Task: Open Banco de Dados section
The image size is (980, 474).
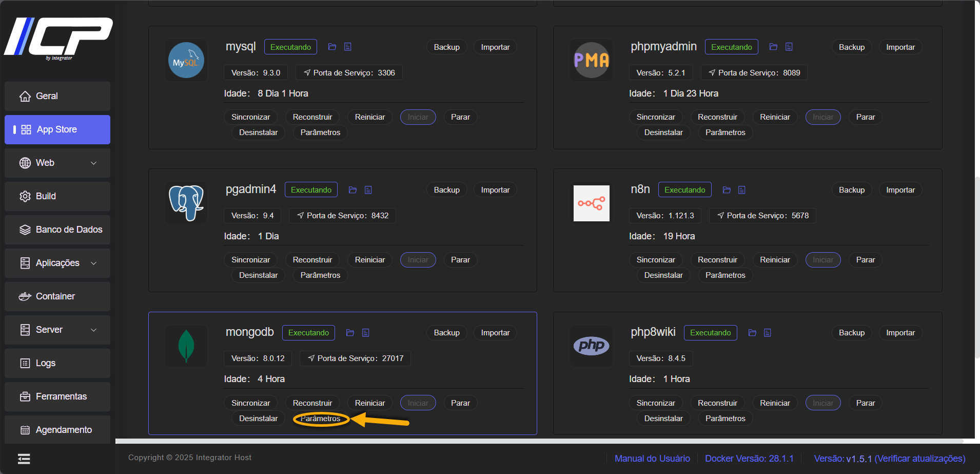Action: point(57,230)
